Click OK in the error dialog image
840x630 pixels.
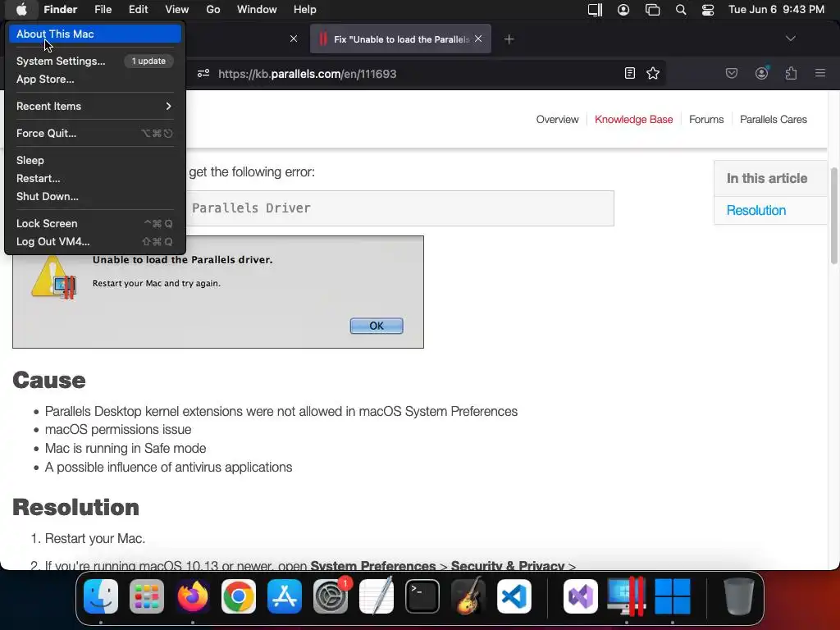pos(376,326)
